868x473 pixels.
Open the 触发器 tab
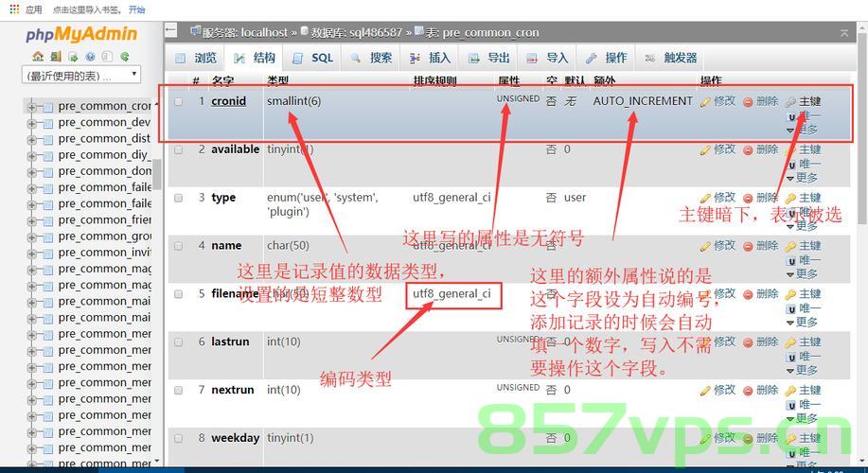point(671,58)
